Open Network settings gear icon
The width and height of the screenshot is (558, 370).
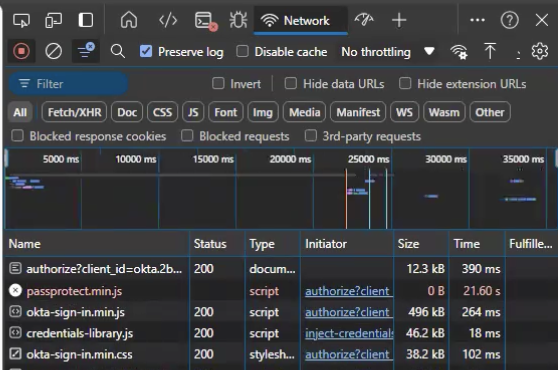coord(539,52)
